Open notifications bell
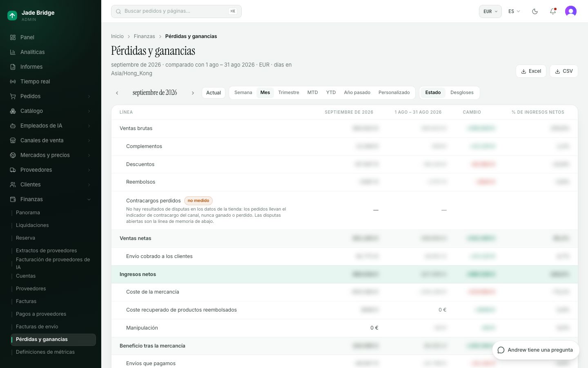This screenshot has height=368, width=588. [x=553, y=11]
